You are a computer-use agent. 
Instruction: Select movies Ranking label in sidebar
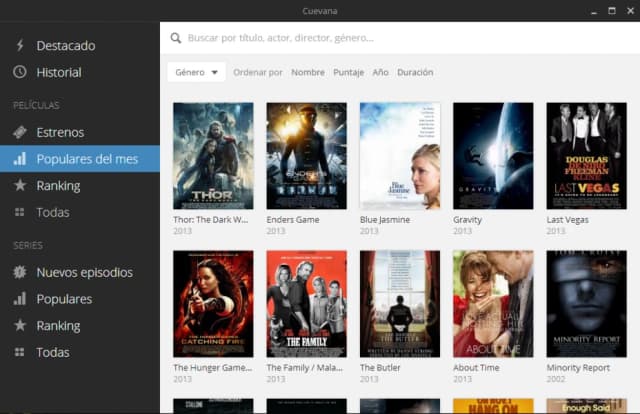tap(58, 185)
